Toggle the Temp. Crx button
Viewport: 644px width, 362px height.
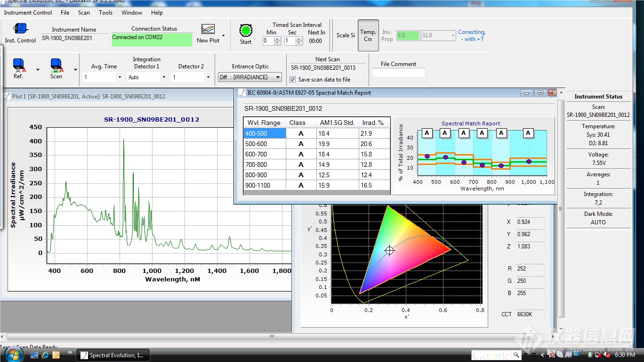(368, 35)
